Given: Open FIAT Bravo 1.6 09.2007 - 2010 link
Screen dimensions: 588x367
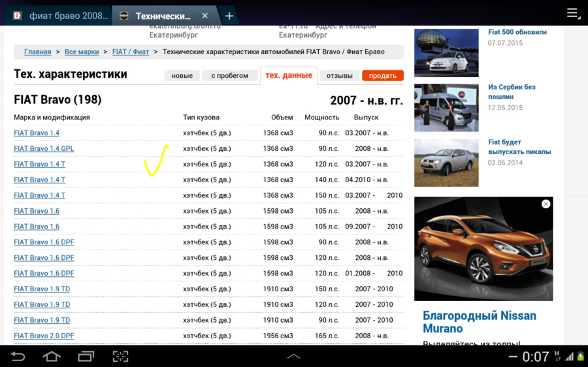Looking at the screenshot, I should point(37,227).
